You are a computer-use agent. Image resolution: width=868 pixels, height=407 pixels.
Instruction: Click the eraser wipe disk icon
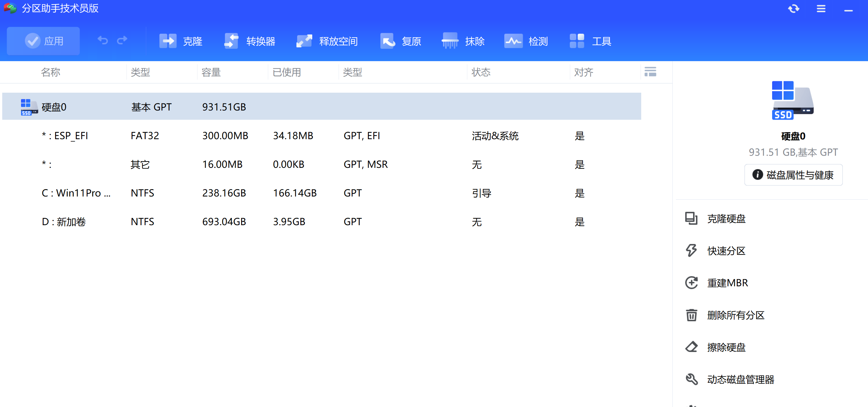coord(692,347)
